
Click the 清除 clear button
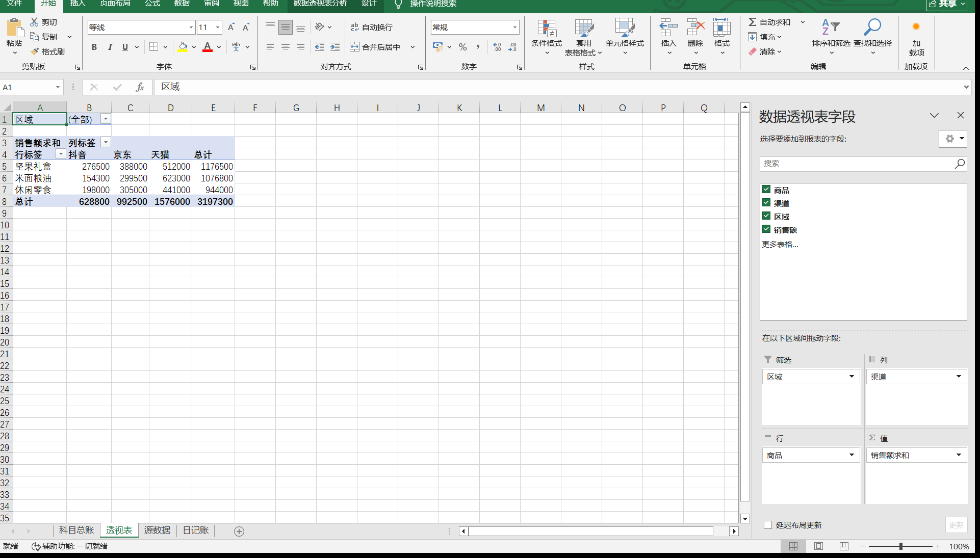click(765, 51)
